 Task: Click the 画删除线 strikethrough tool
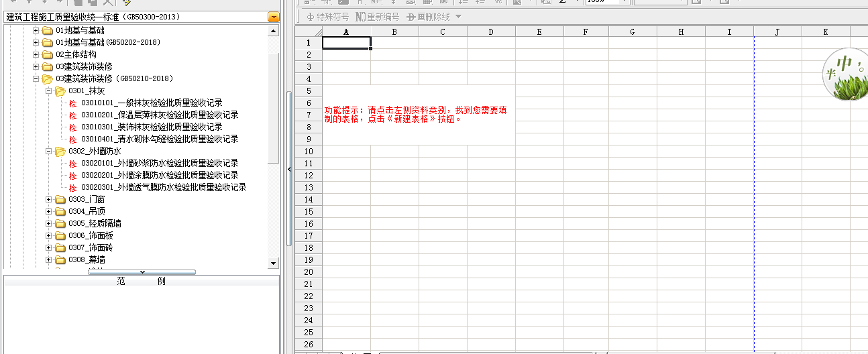(x=428, y=17)
